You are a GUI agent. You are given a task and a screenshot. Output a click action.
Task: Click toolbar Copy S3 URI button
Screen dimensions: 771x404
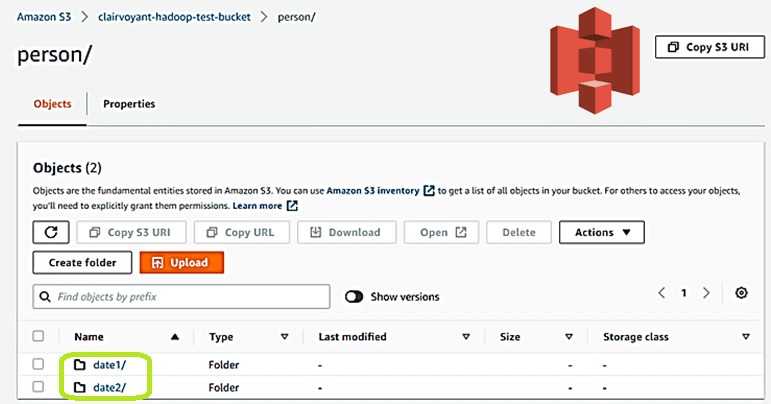coord(131,232)
